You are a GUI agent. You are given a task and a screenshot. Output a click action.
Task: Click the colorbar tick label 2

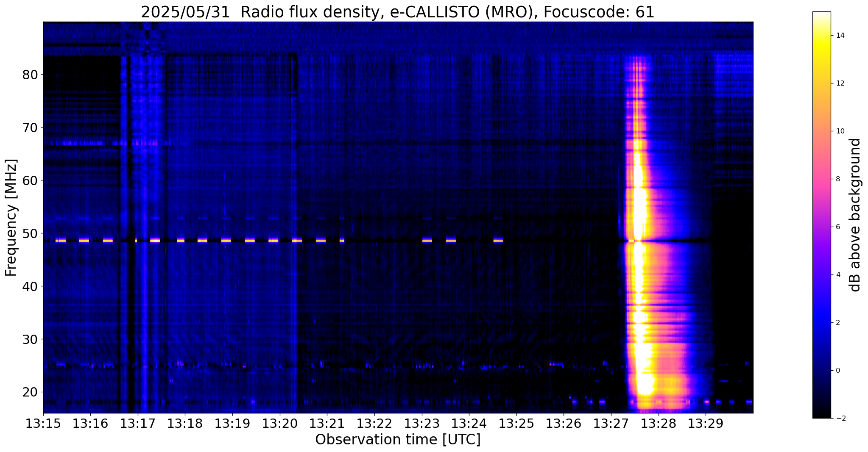click(837, 323)
